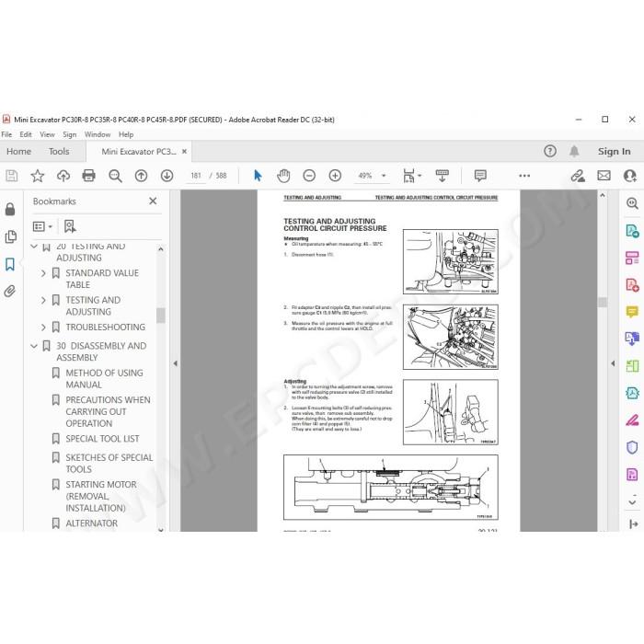The image size is (644, 644).
Task: Click the bookmarks panel scrollbar thumb
Action: click(x=161, y=316)
